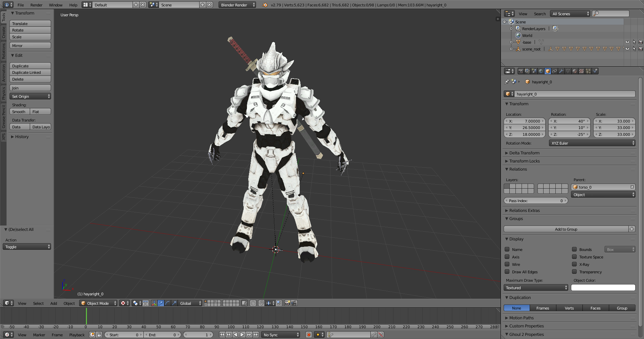Image resolution: width=644 pixels, height=339 pixels.
Task: Click the Mirror button
Action: (30, 46)
